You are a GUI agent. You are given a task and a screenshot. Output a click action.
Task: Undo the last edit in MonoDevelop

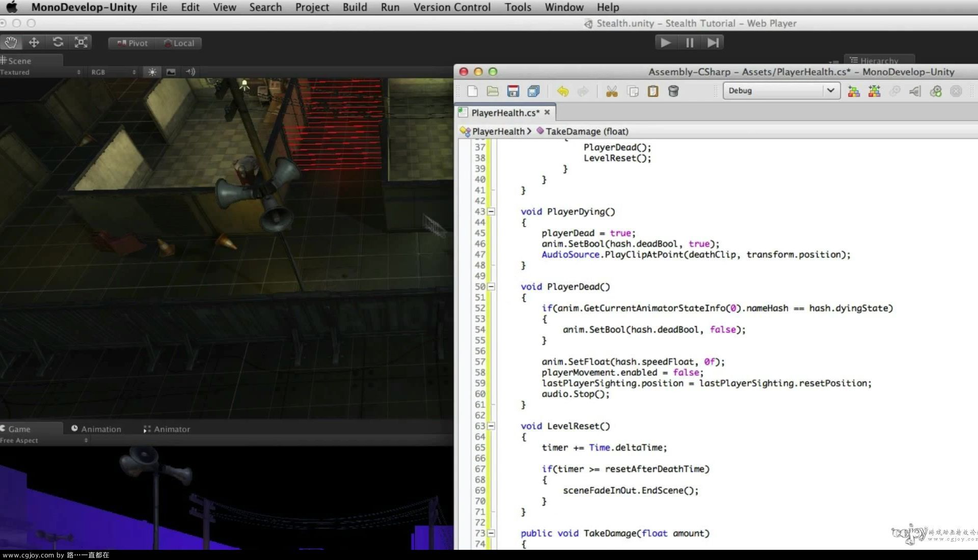tap(563, 91)
